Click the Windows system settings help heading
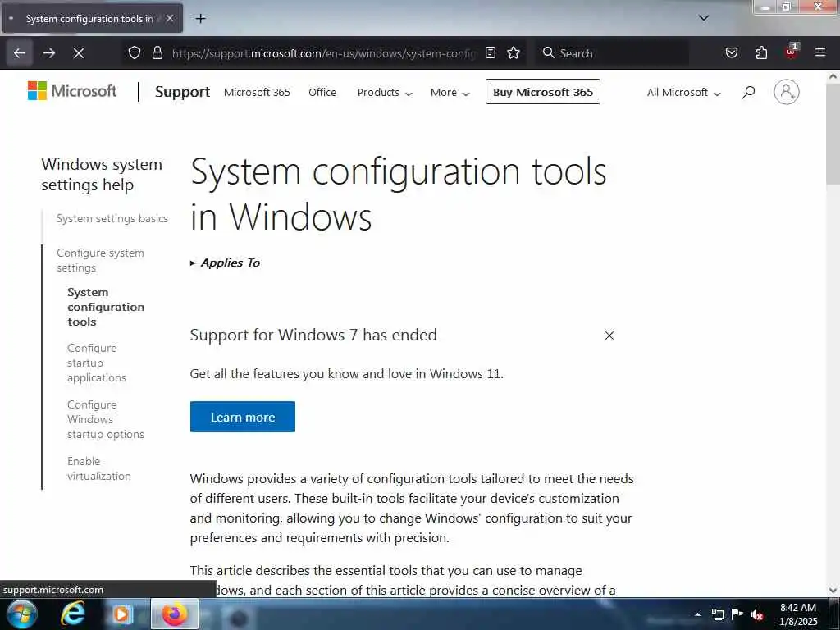840x630 pixels. (x=101, y=174)
